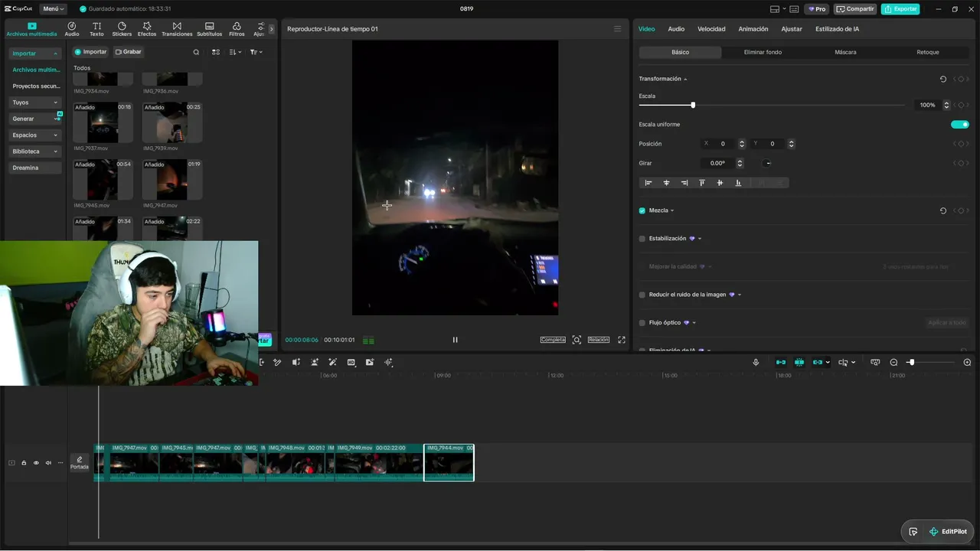
Task: Open the media filter dropdown
Action: 256,52
